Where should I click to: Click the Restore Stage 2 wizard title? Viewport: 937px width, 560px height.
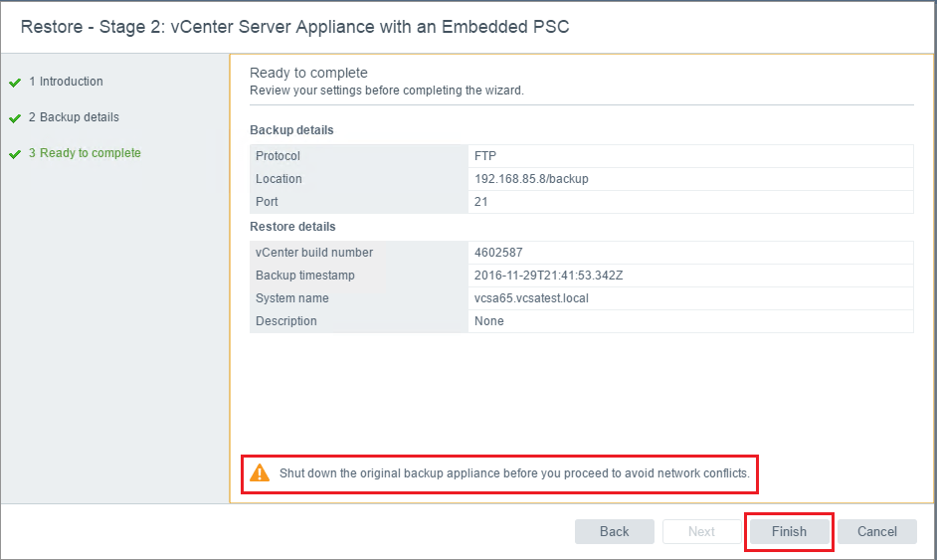point(294,26)
